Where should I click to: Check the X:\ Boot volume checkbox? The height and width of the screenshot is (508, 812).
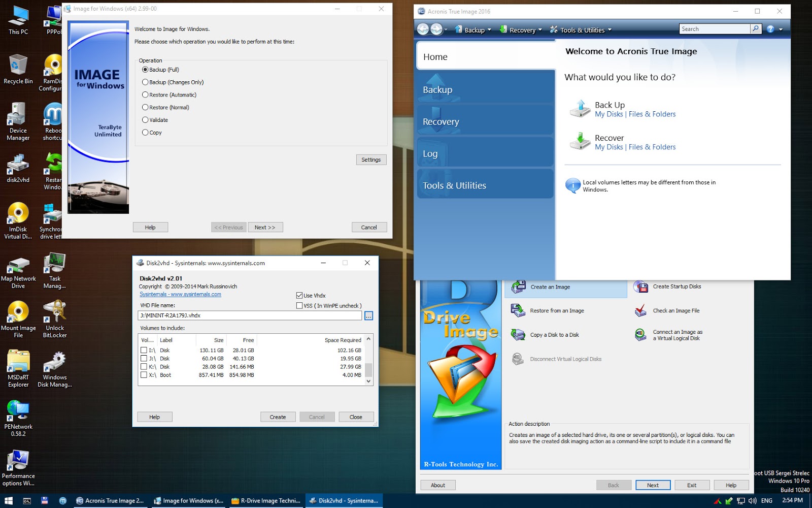(x=144, y=375)
